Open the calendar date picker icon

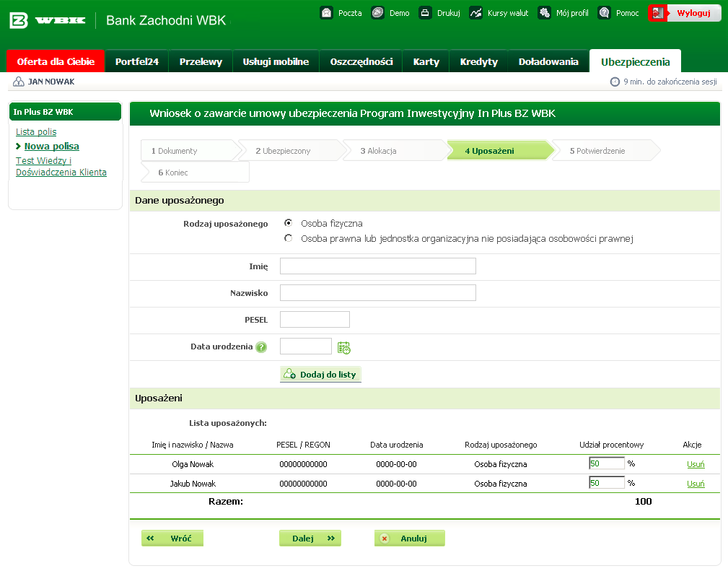tap(344, 347)
